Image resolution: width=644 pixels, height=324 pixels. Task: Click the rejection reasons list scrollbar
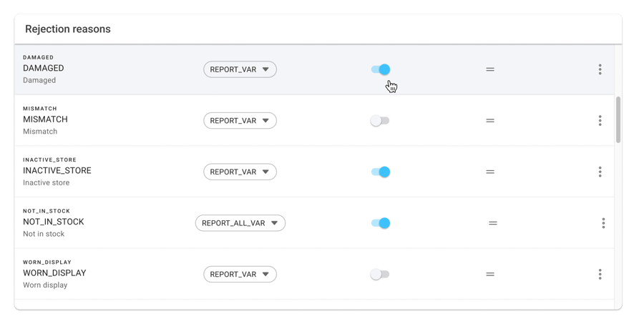click(x=618, y=119)
